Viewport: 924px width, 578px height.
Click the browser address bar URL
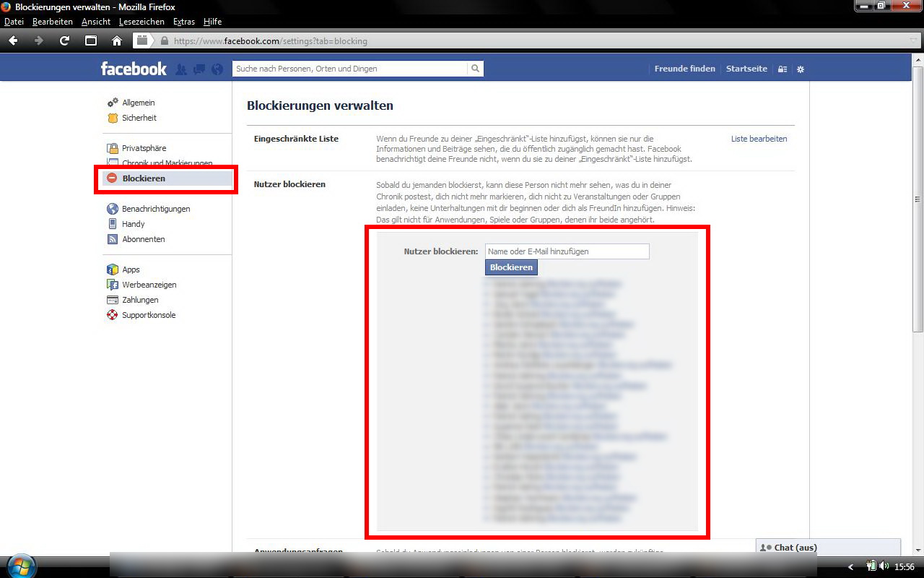pos(271,41)
